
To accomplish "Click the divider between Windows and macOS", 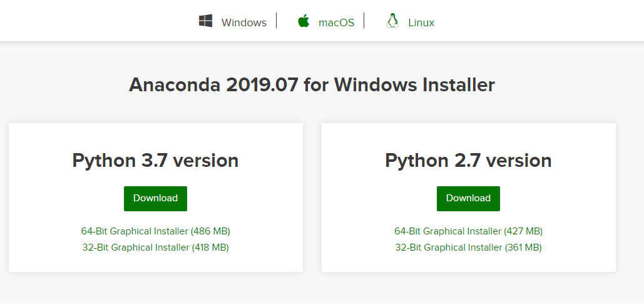I will (277, 21).
